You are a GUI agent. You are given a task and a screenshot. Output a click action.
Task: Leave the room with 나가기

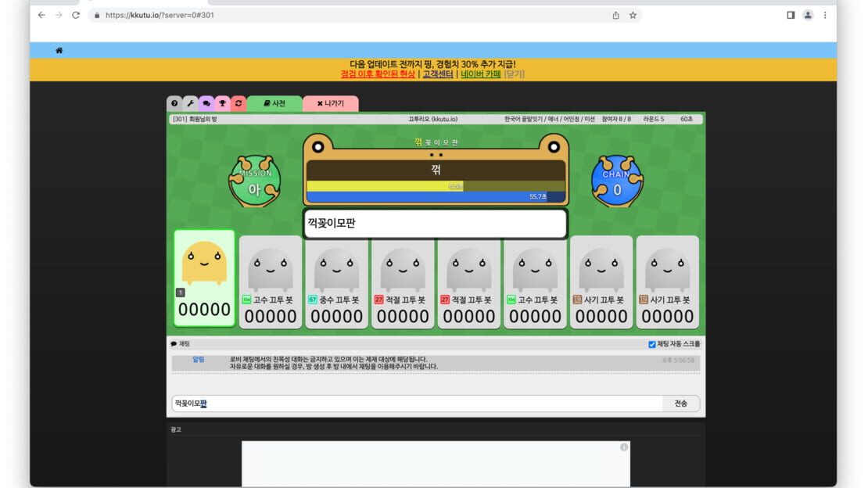click(331, 103)
